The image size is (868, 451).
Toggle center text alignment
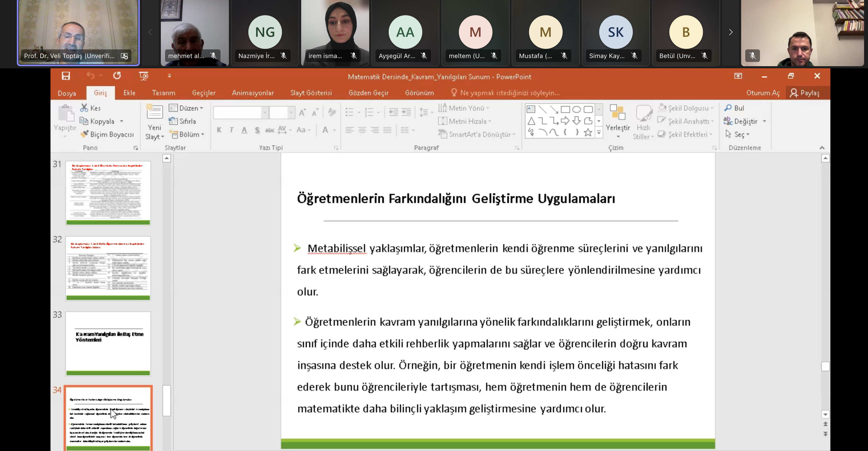click(362, 130)
